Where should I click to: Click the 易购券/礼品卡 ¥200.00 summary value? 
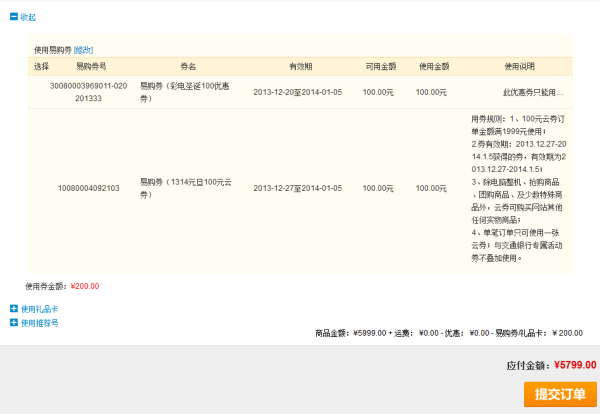(568, 333)
